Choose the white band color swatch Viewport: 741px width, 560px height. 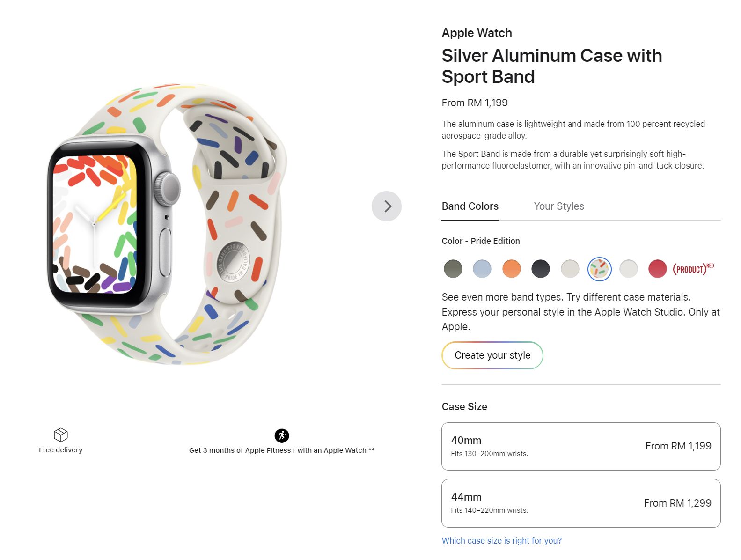tap(629, 269)
